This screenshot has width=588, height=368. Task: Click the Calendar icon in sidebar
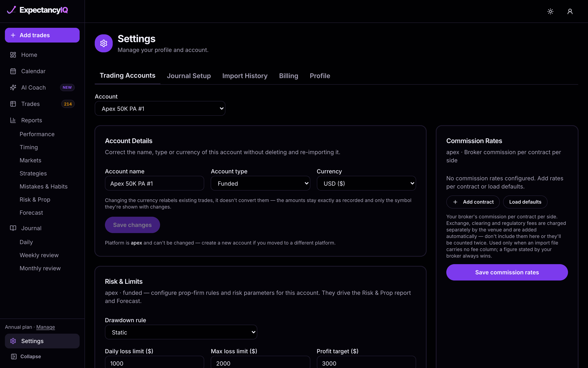tap(13, 71)
